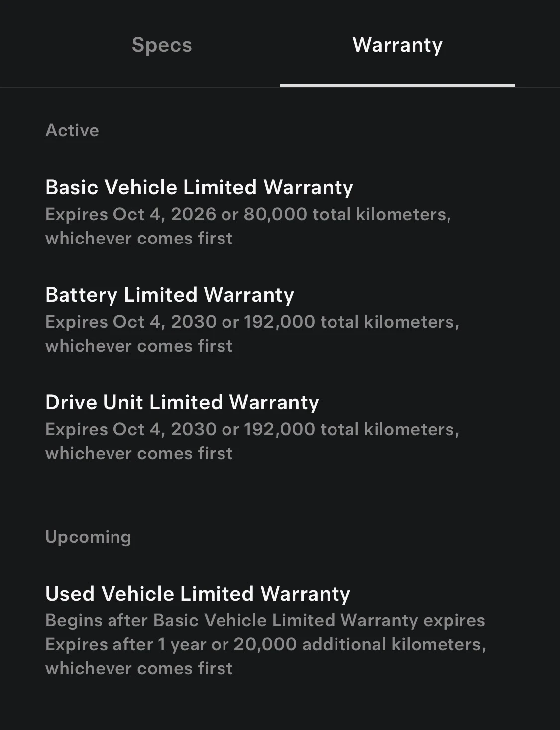Select the Warranty tab

[397, 45]
